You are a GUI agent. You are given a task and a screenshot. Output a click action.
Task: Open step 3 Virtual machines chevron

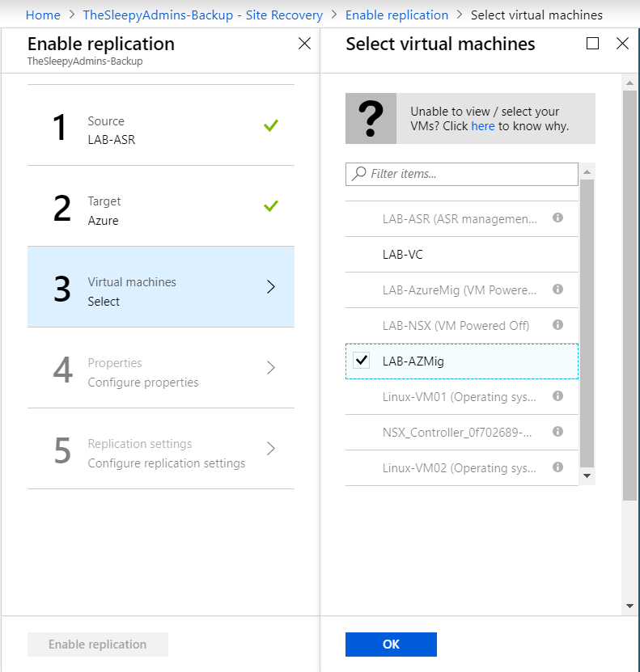click(x=271, y=287)
